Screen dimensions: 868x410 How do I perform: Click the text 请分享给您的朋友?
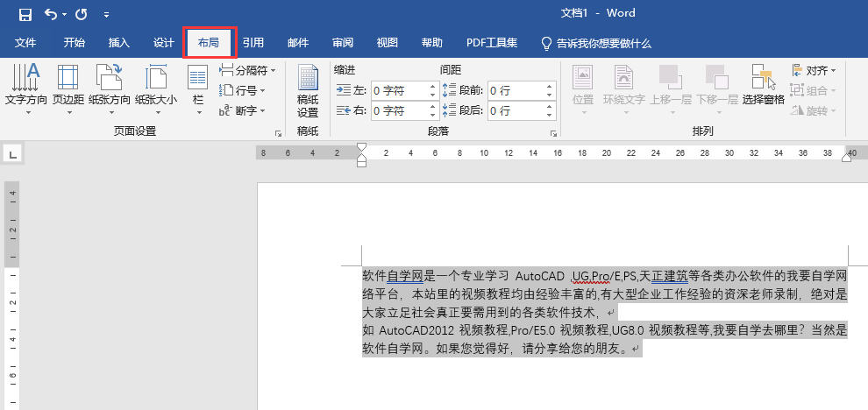(x=570, y=350)
